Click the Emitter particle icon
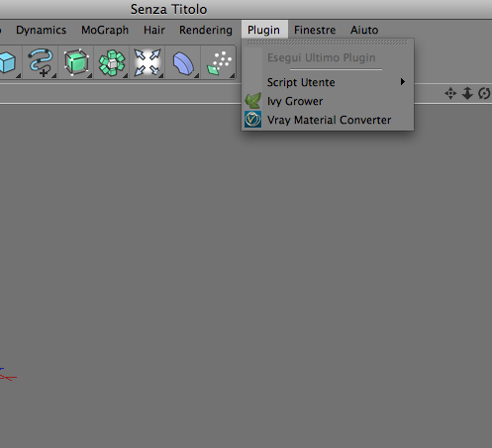Screen dimensions: 492x448 coord(219,63)
